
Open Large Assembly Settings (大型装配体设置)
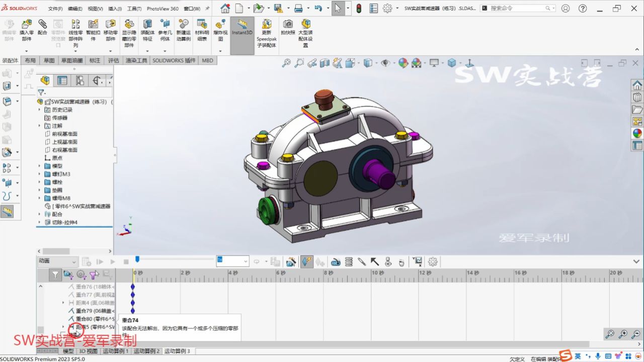[x=306, y=33]
